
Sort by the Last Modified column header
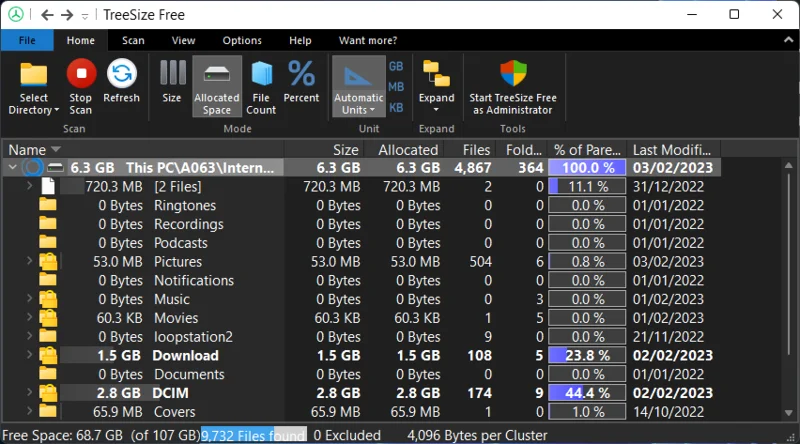[x=673, y=150]
